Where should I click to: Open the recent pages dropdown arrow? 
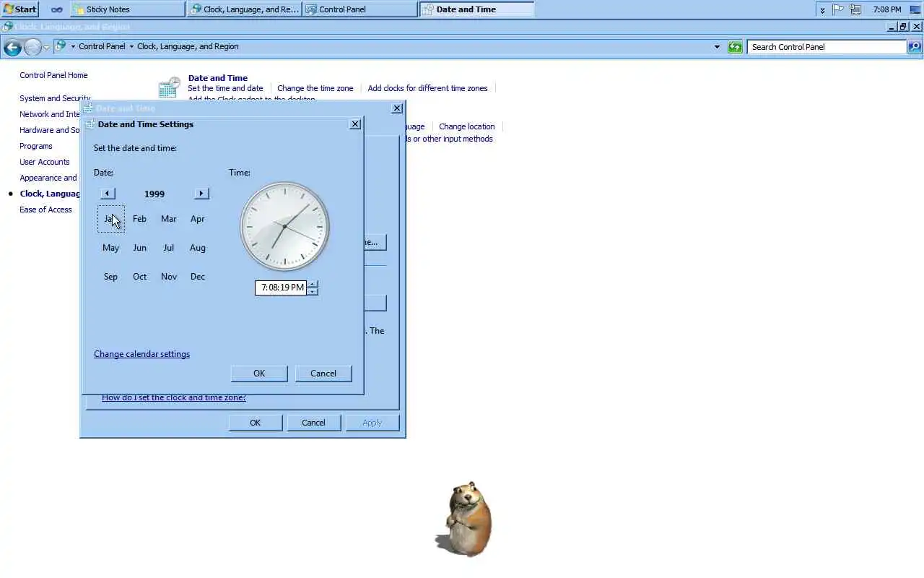46,47
